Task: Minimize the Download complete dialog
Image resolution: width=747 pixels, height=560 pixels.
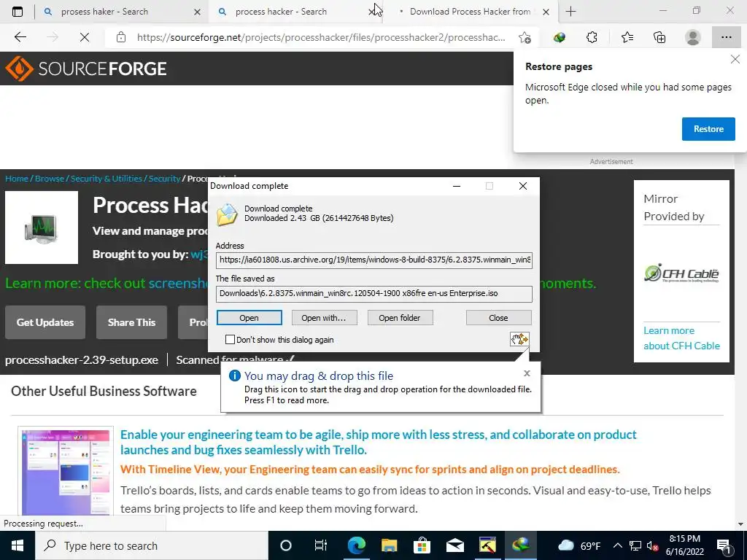Action: pos(457,186)
